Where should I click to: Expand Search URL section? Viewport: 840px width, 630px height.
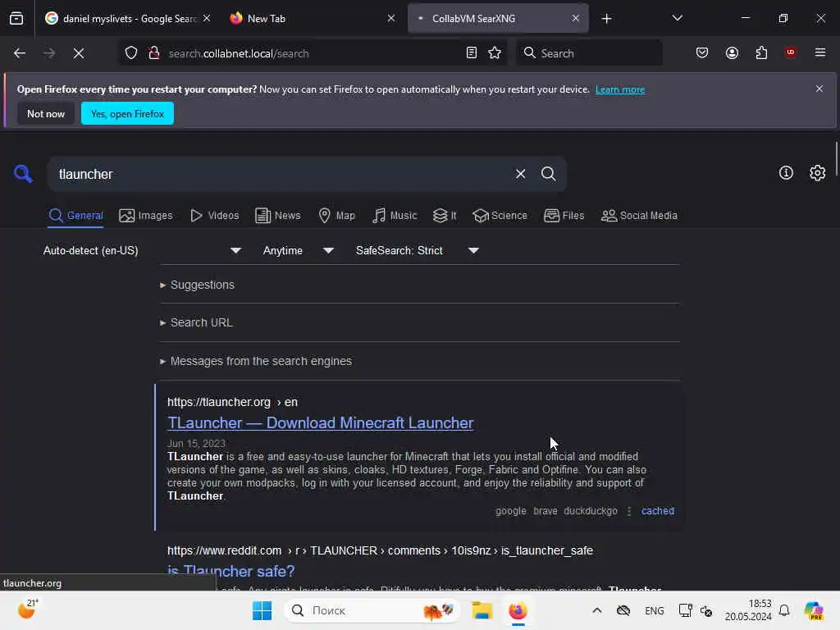(197, 322)
